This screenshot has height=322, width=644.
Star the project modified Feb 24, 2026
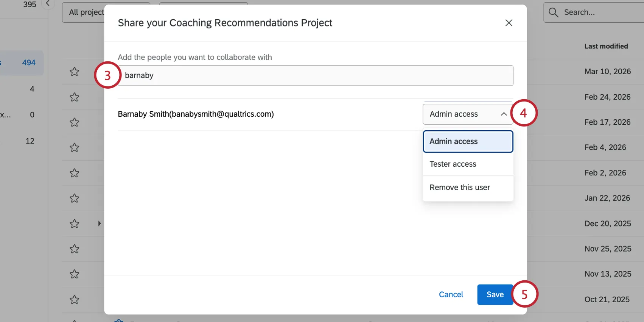(x=75, y=97)
